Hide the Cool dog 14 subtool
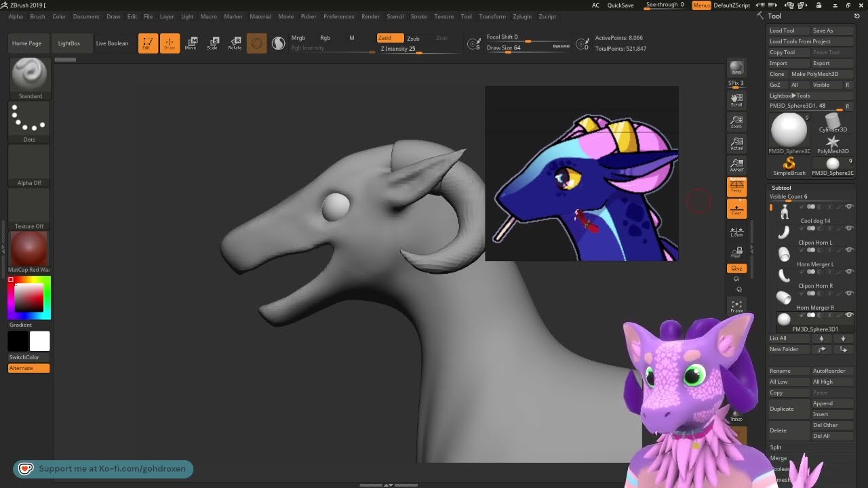 [849, 207]
